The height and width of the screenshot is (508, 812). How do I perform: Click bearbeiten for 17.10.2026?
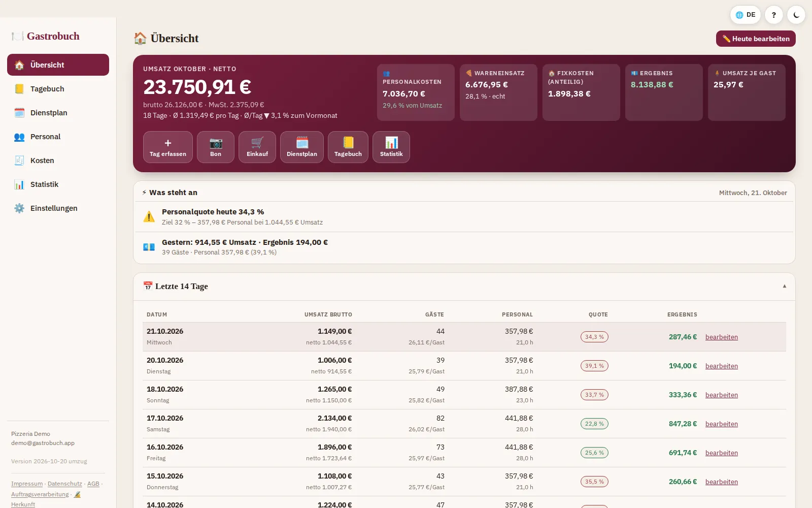pos(722,424)
